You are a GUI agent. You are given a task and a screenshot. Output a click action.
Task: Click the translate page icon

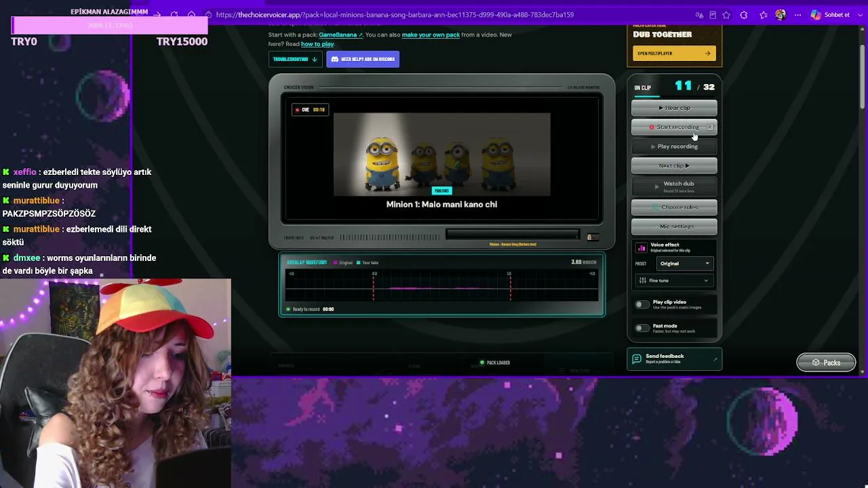699,15
